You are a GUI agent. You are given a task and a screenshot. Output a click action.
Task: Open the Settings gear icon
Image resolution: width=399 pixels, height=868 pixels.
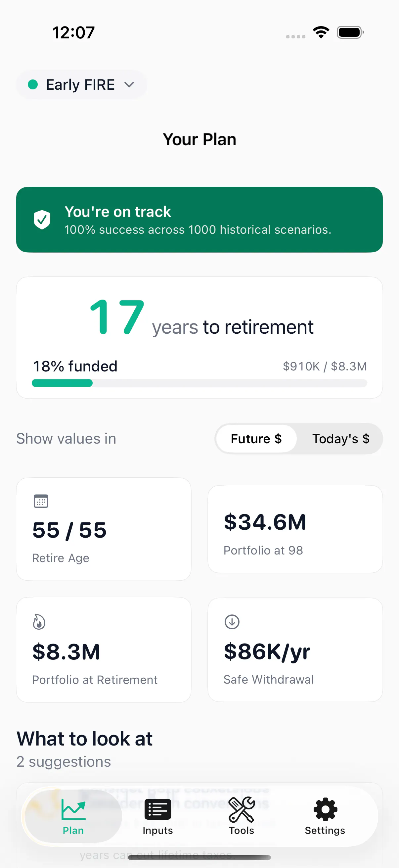325,809
